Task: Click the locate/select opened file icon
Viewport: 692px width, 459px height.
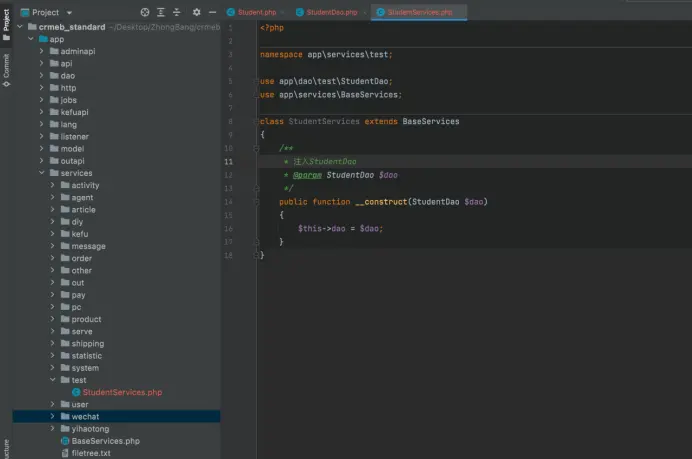Action: (145, 12)
